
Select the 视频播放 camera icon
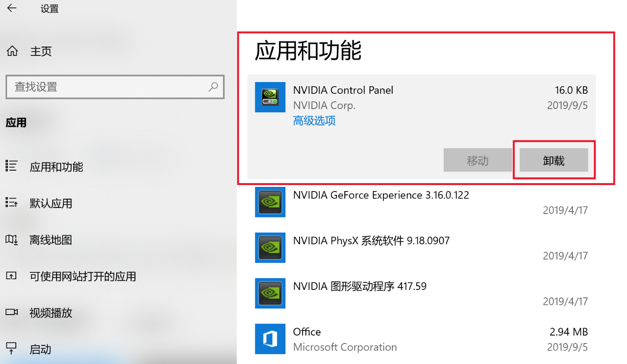click(x=12, y=312)
